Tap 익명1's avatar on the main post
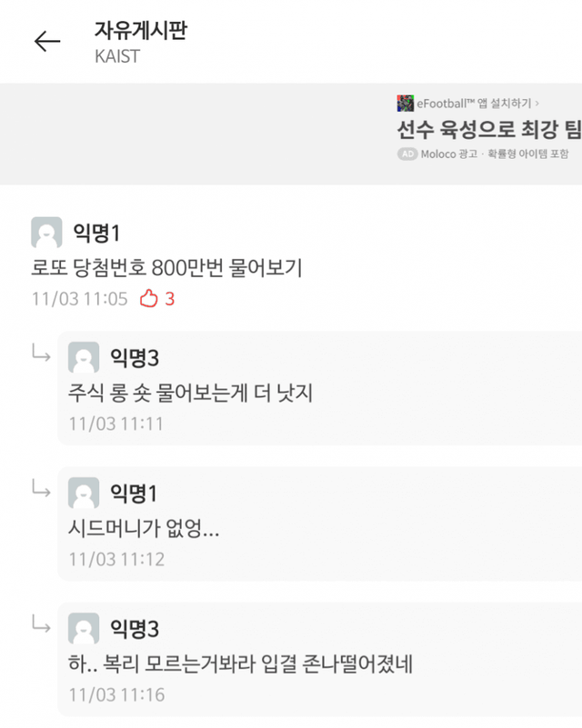Image resolution: width=582 pixels, height=728 pixels. coord(46,234)
